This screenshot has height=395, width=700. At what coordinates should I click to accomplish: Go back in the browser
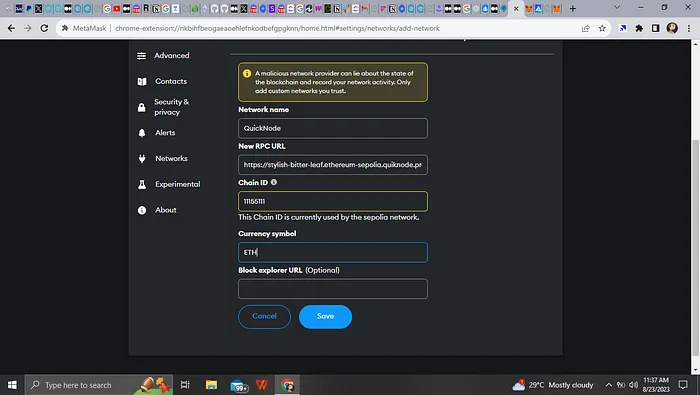tap(11, 28)
